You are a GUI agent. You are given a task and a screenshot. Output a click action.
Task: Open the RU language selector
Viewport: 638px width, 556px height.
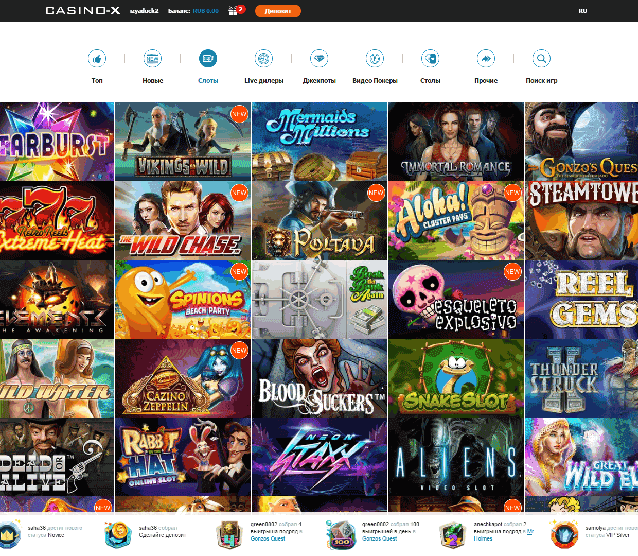pyautogui.click(x=582, y=11)
